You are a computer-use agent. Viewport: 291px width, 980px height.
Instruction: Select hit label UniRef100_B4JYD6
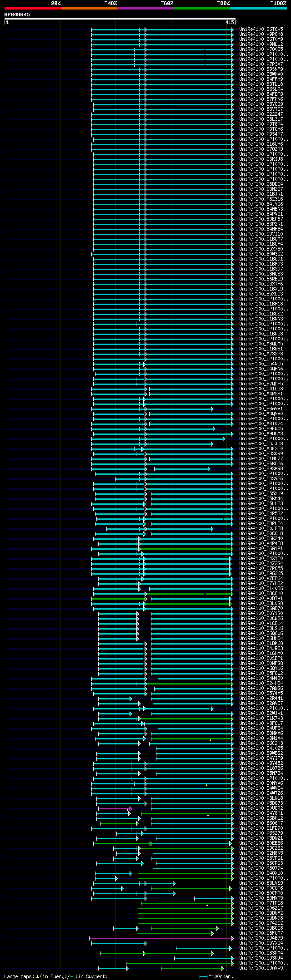click(261, 204)
